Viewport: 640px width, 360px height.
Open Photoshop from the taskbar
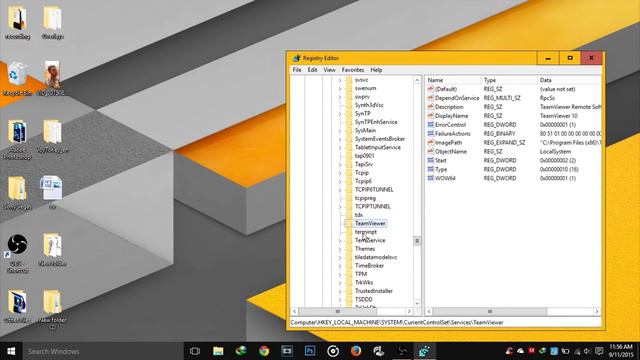310,351
